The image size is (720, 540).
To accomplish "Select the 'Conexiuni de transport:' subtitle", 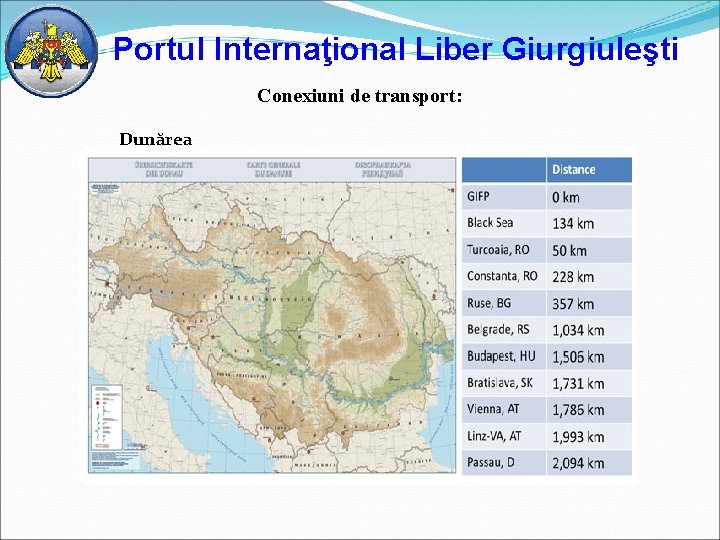I will [360, 96].
